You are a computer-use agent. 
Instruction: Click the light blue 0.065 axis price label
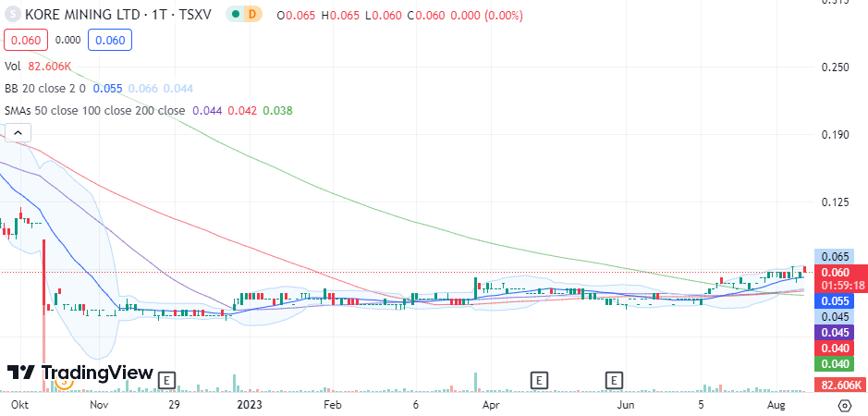point(835,256)
